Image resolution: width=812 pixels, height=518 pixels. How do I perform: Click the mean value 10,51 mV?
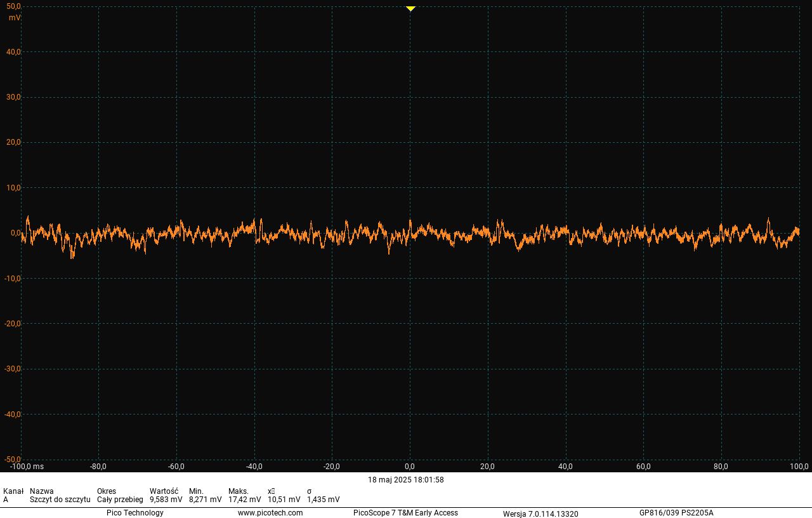(284, 500)
